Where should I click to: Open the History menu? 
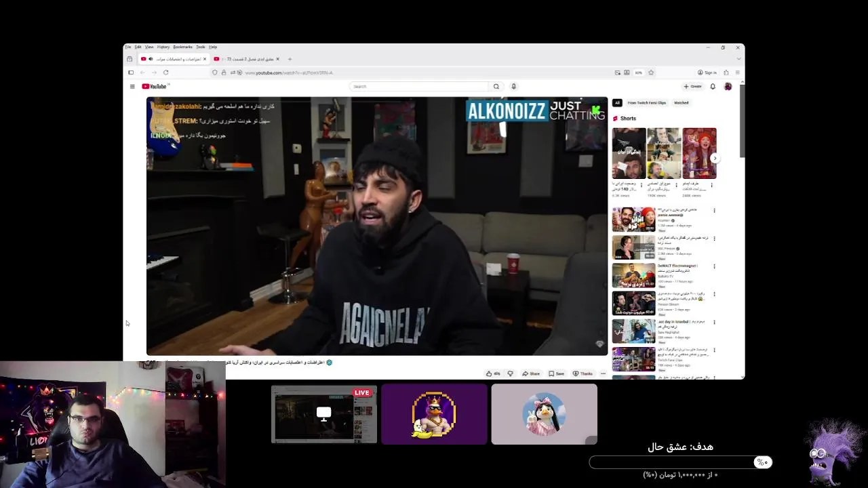pyautogui.click(x=163, y=47)
